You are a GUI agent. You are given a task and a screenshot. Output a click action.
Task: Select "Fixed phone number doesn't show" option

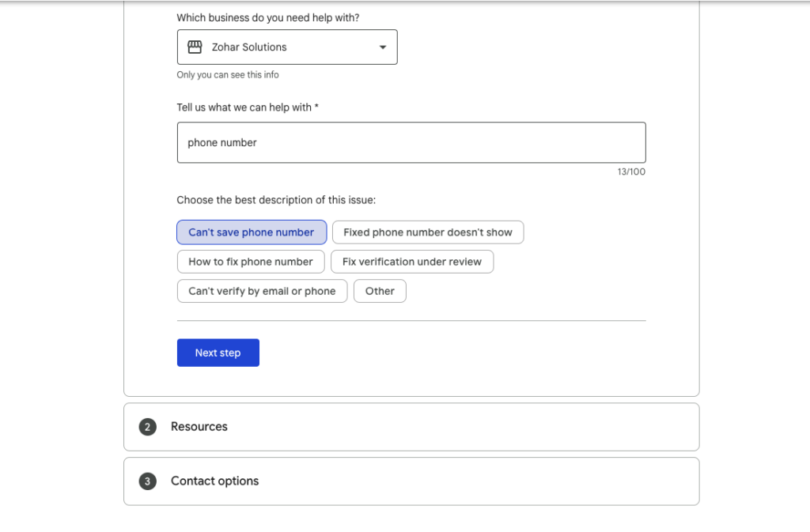[x=428, y=232]
